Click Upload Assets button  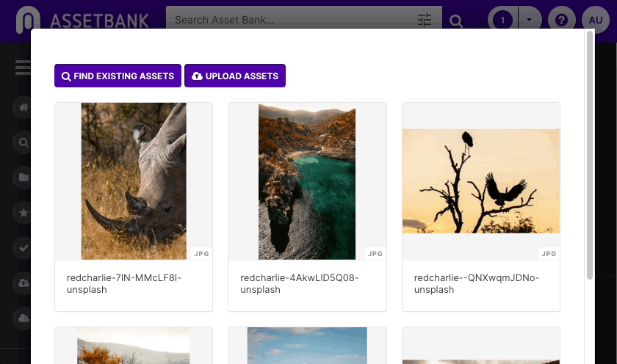coord(235,76)
